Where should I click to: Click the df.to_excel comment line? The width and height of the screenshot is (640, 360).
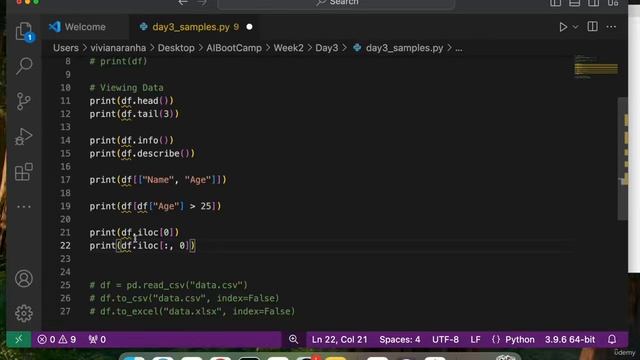(x=192, y=311)
